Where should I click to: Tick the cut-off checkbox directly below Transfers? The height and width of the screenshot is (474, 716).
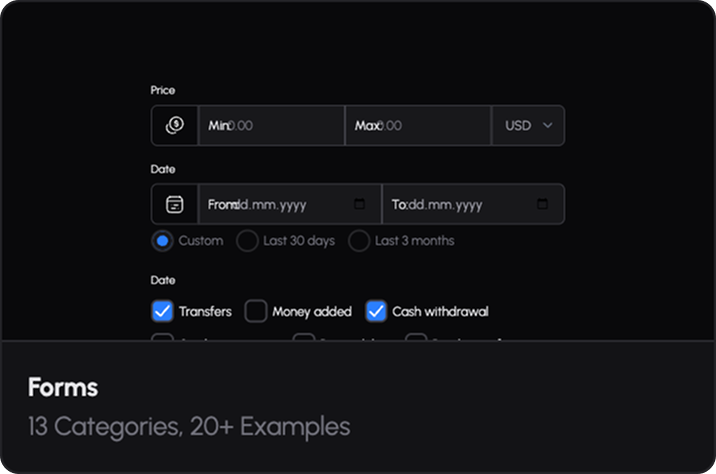tap(162, 338)
